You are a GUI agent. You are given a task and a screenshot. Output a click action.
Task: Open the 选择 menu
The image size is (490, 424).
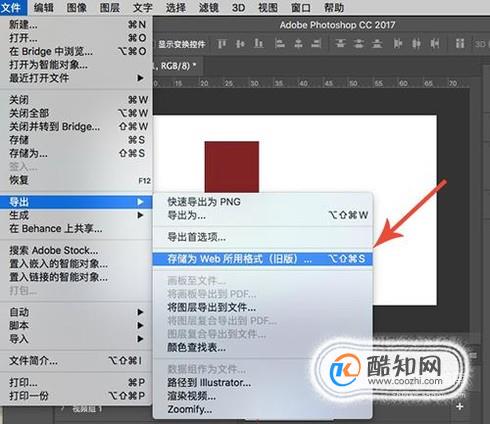(176, 7)
